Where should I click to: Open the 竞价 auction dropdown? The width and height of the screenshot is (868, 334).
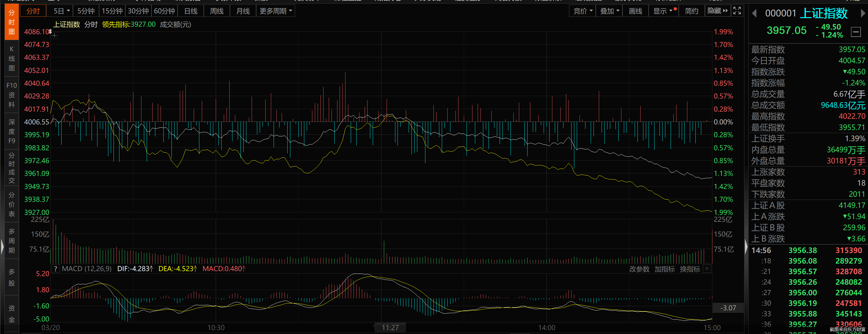point(583,11)
